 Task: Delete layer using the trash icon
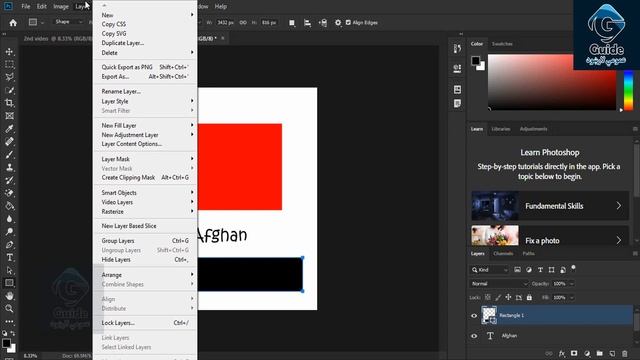tap(624, 353)
